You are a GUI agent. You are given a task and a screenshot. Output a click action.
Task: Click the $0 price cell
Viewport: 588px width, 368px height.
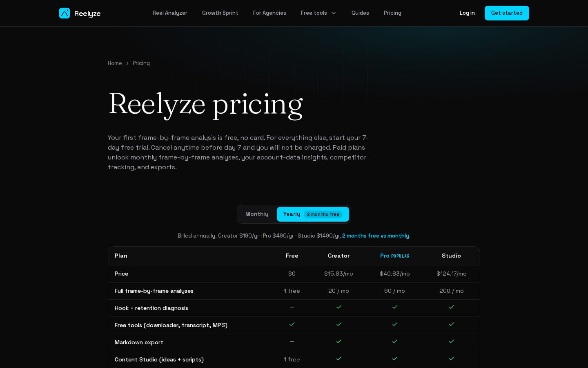[292, 274]
